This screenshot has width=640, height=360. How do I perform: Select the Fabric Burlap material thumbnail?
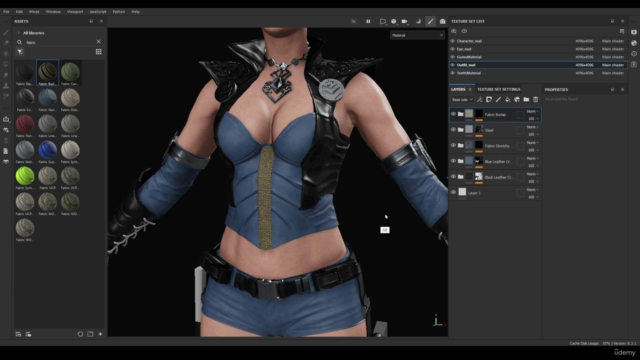click(x=47, y=72)
